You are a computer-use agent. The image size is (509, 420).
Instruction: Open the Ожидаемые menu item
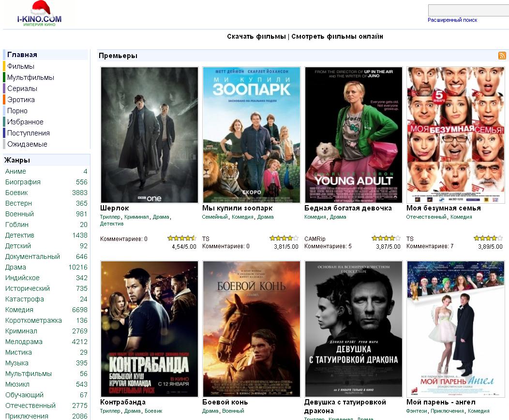(27, 144)
